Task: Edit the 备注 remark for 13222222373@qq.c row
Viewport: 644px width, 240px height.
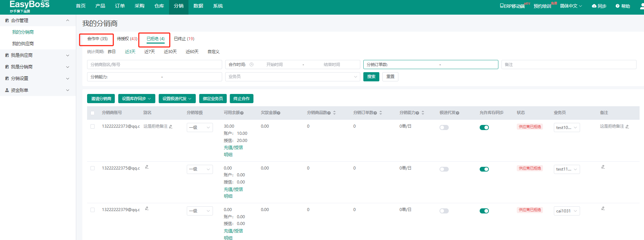Action: pyautogui.click(x=627, y=127)
